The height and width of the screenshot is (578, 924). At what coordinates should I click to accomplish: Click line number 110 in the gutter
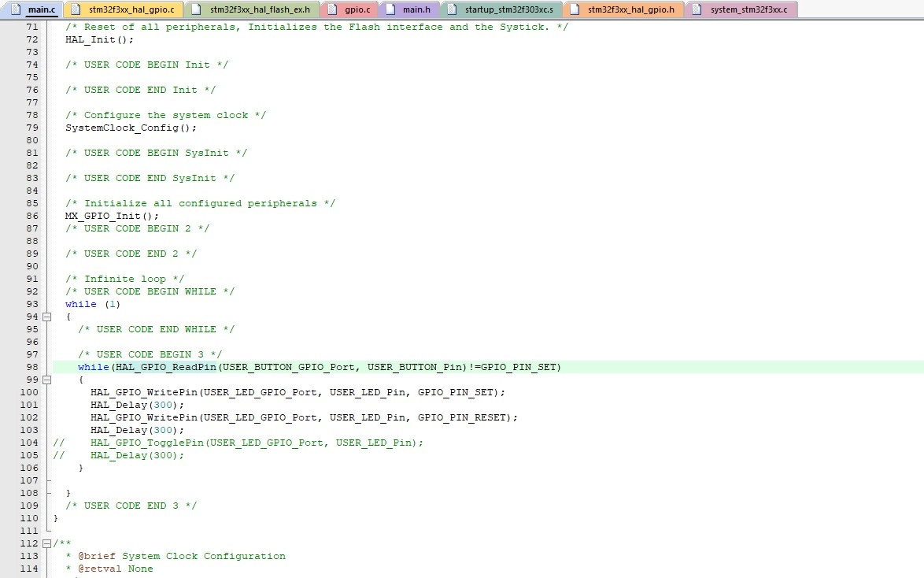tap(29, 519)
